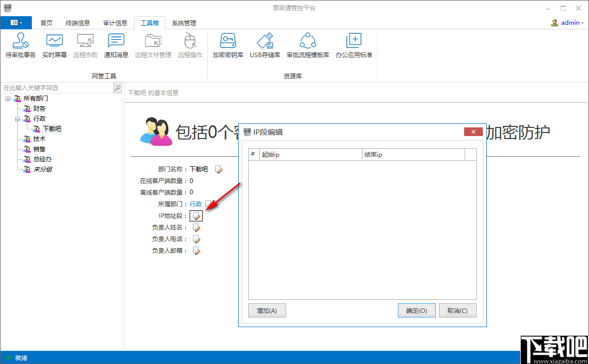This screenshot has width=589, height=364.
Task: Click the # column header
Action: (x=254, y=154)
